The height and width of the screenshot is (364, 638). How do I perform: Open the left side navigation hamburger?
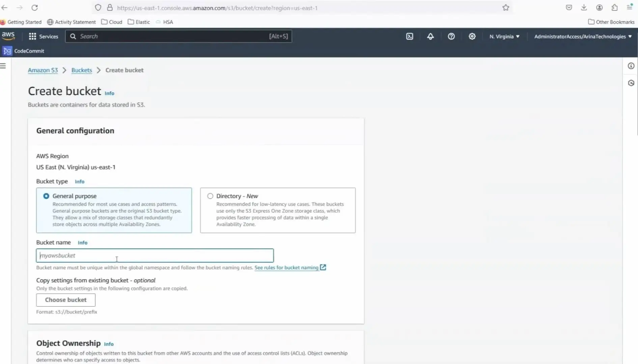[x=3, y=66]
